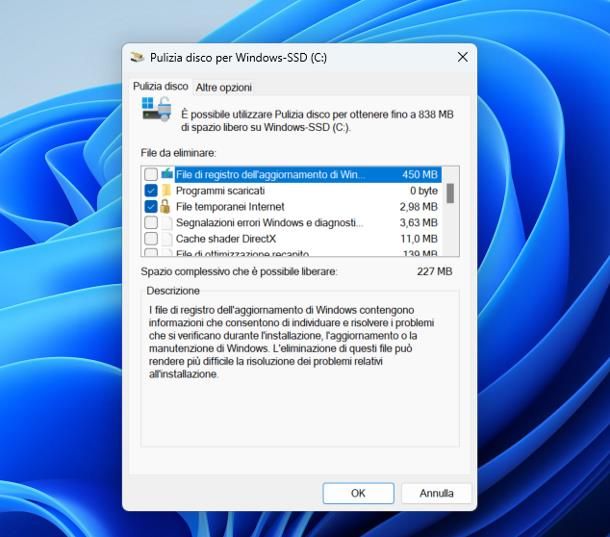Uncheck File temporanei Internet checkbox
The width and height of the screenshot is (610, 537).
click(x=151, y=206)
